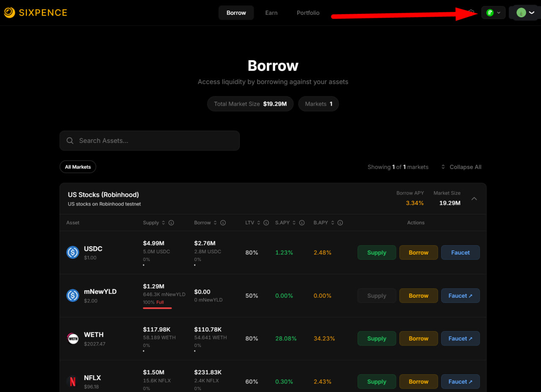Open the USDC Faucet
This screenshot has height=392, width=541.
pyautogui.click(x=460, y=252)
